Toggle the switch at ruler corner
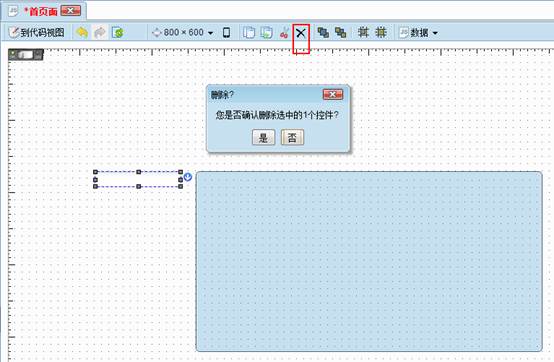554x362 pixels. coord(26,54)
